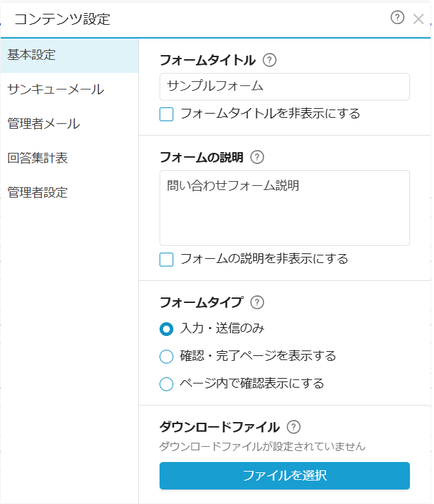The height and width of the screenshot is (504, 434).
Task: Show 管理者設定 section
Action: point(69,193)
